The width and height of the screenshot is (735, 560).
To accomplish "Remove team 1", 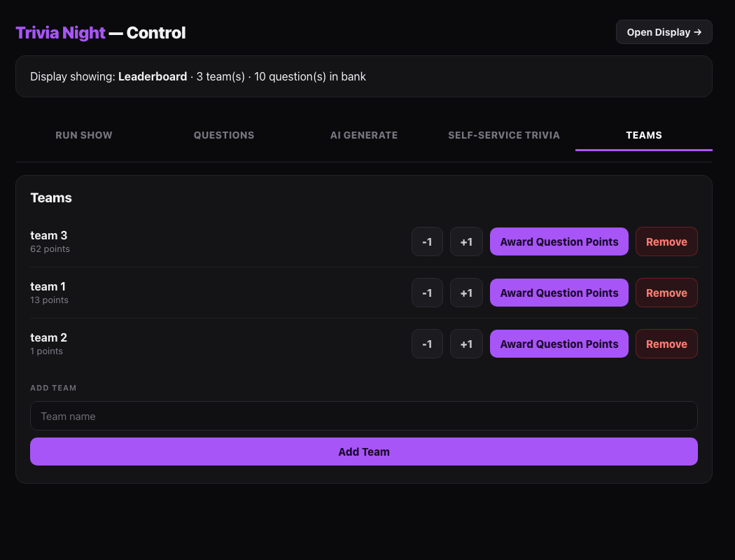I will pyautogui.click(x=666, y=293).
